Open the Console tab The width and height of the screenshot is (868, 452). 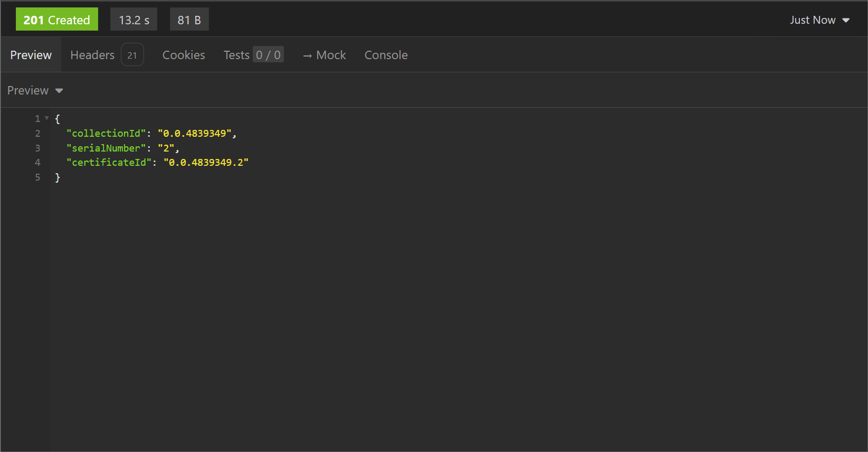[386, 55]
